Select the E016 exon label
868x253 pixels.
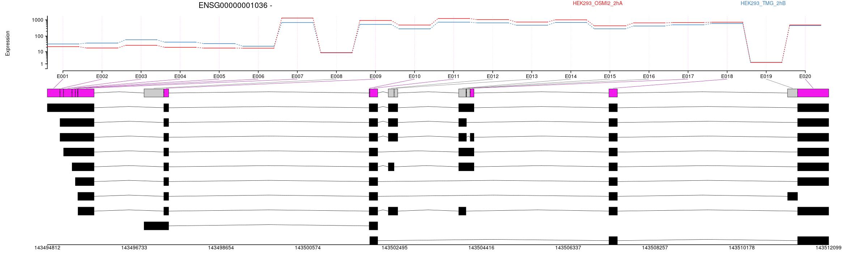(649, 77)
